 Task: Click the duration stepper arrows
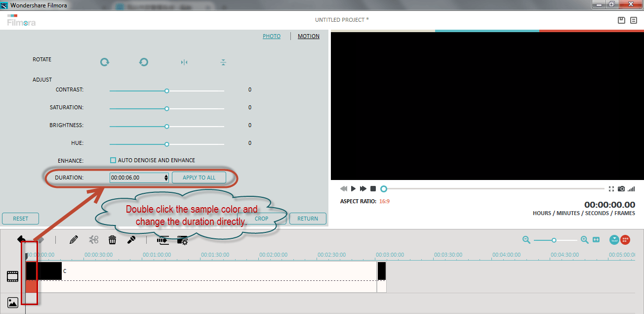(166, 178)
